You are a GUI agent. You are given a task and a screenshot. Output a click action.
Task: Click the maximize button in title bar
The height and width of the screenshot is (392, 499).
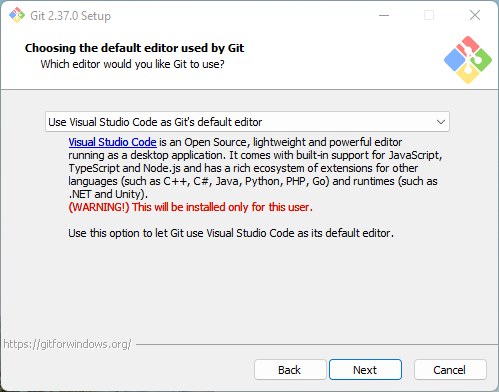coord(429,15)
